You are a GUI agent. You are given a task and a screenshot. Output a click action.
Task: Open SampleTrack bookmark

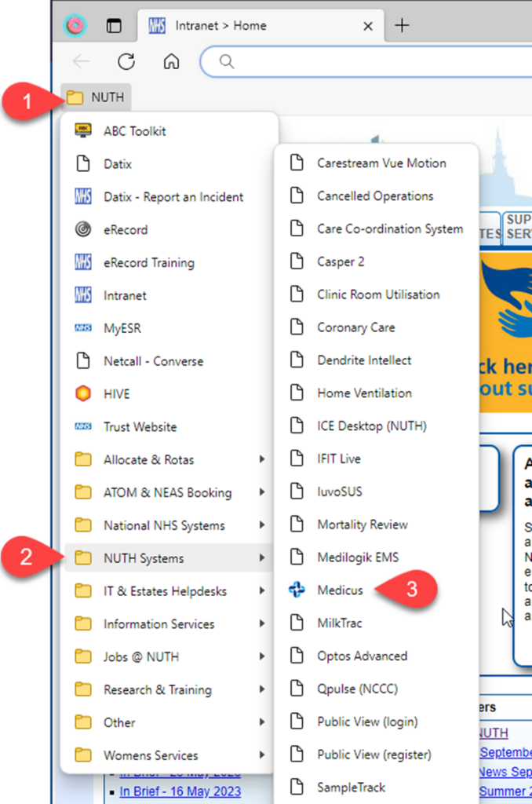[x=376, y=787]
